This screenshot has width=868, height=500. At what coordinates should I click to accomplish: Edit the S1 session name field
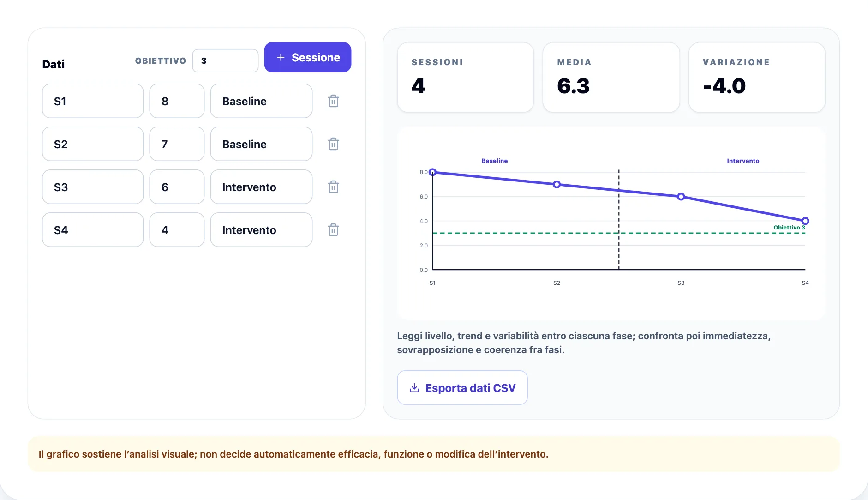[93, 101]
